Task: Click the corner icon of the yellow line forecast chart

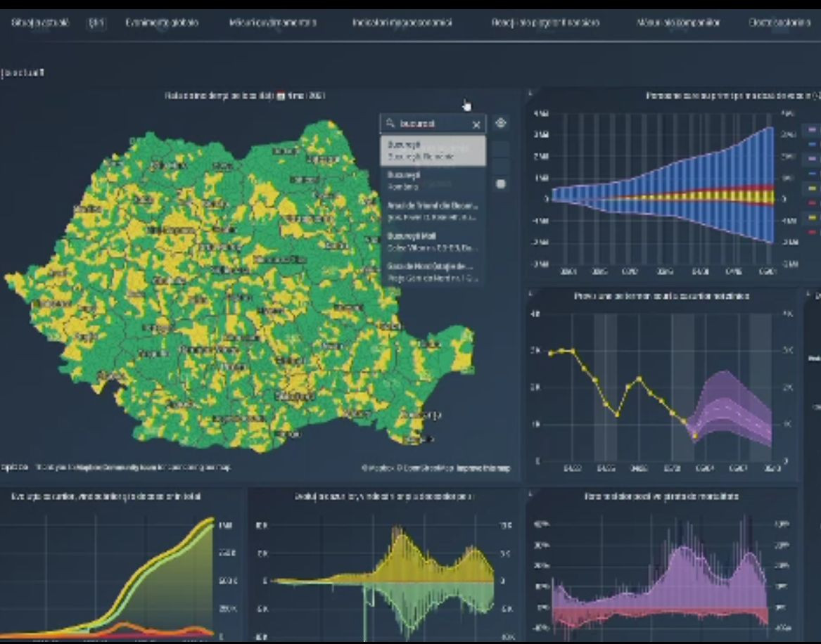Action: 530,294
